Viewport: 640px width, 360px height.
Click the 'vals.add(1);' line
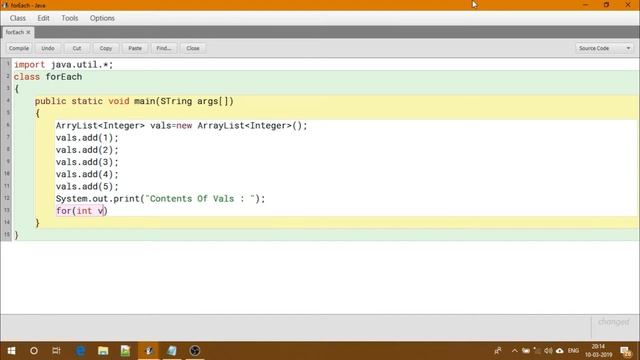pos(87,138)
